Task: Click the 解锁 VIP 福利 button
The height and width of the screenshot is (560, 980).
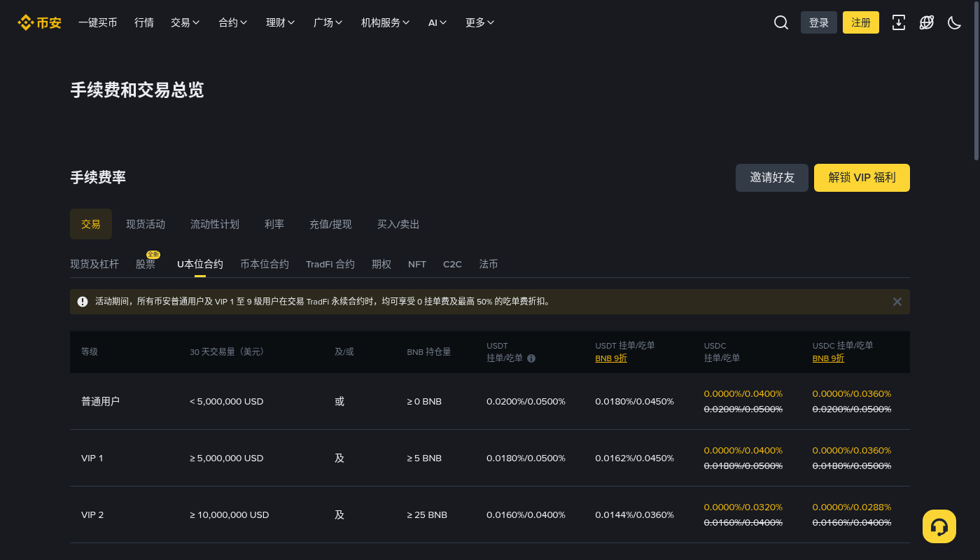Action: [x=862, y=178]
